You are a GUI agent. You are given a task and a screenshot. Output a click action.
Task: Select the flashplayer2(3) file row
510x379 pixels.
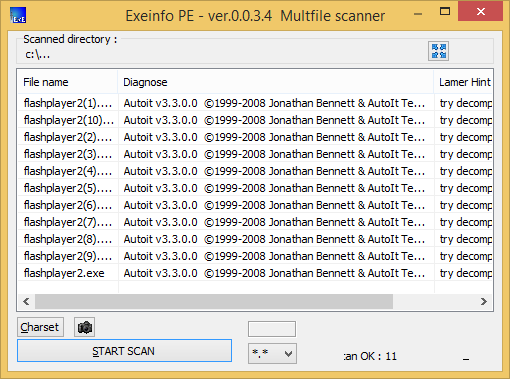click(x=255, y=154)
